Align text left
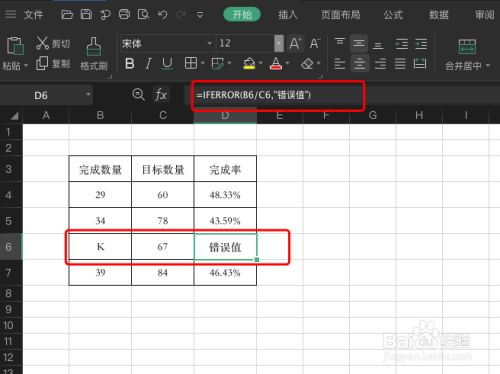500x374 pixels. 340,63
